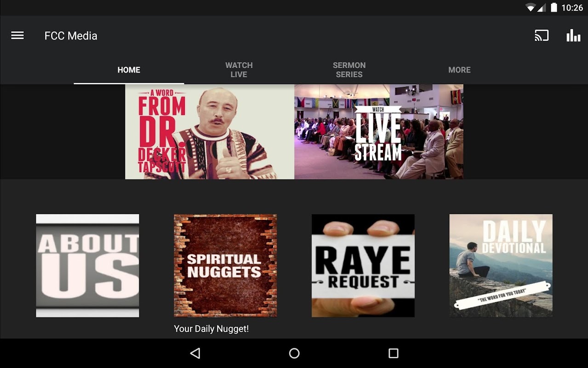Tap the battery status icon
Screen dimensions: 588x368
click(x=554, y=8)
